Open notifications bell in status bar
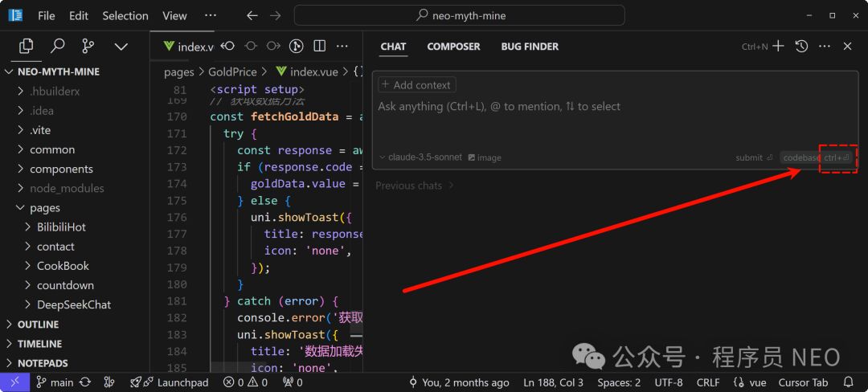Image resolution: width=868 pixels, height=392 pixels. point(848,382)
